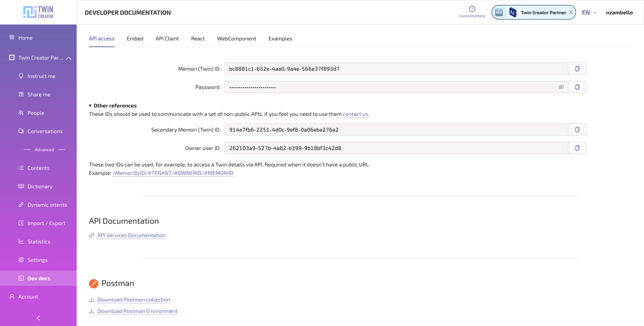Collapse the sidebar with bottom arrow
644x326 pixels.
(38, 318)
